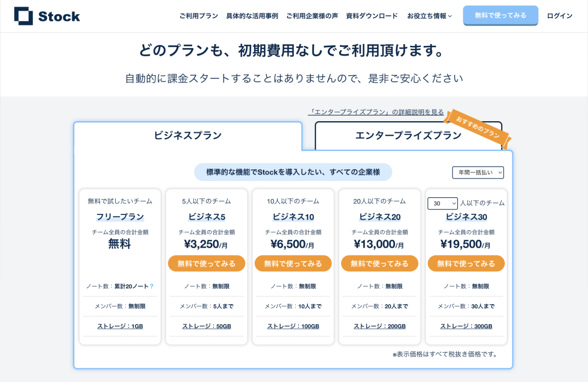Click the メンバー数：5人まで text
The height and width of the screenshot is (382, 588).
tap(207, 306)
